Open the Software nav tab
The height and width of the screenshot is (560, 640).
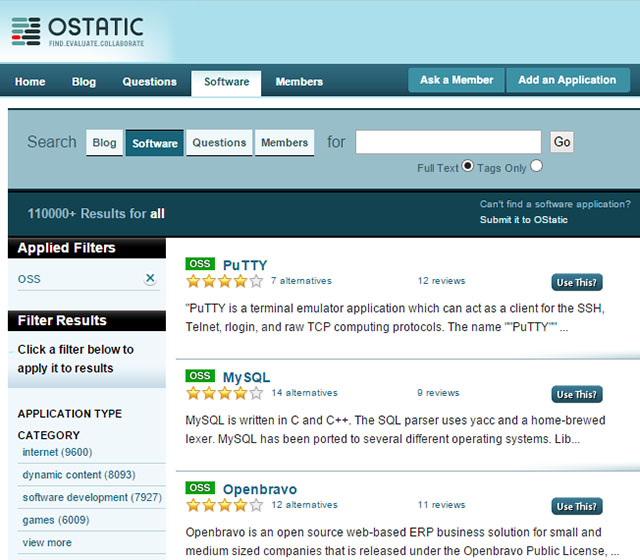[226, 83]
